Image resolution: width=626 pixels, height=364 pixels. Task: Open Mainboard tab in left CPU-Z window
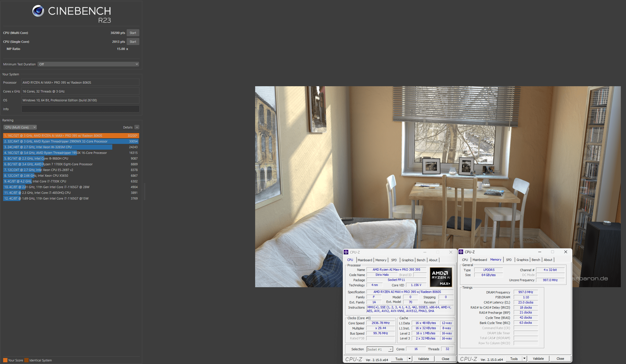pyautogui.click(x=365, y=260)
